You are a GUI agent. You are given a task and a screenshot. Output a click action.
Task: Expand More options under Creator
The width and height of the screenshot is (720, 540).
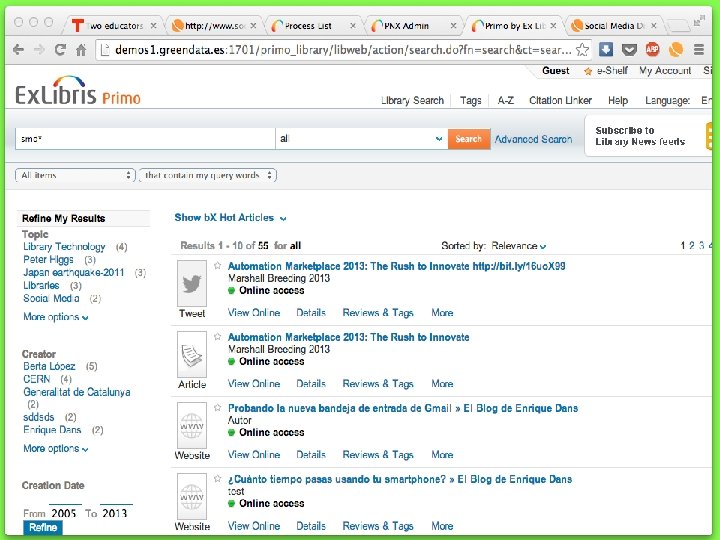56,448
